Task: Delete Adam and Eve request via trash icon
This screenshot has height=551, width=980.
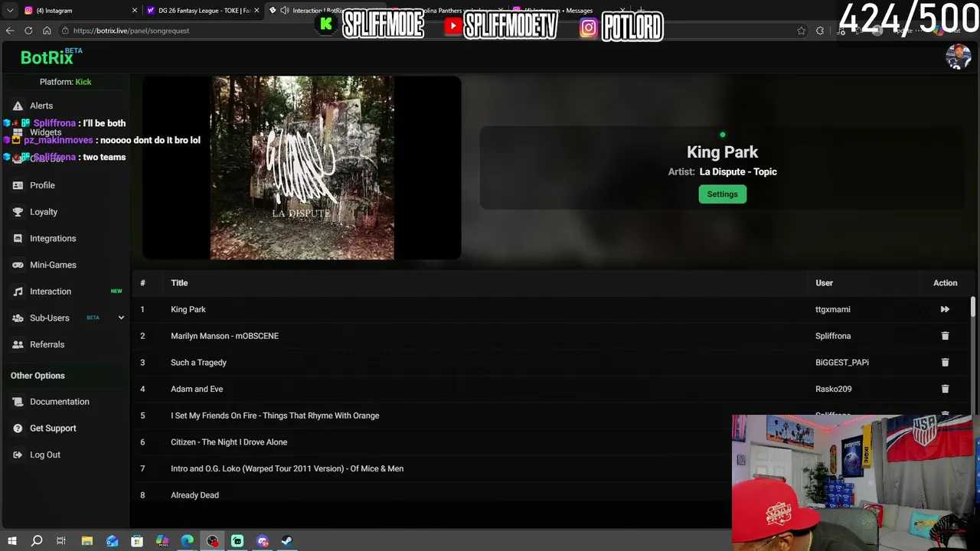Action: pyautogui.click(x=945, y=389)
